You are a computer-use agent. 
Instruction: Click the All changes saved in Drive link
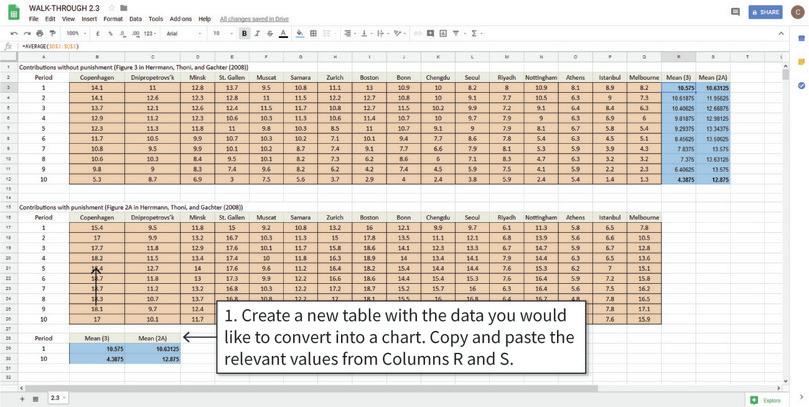[x=254, y=19]
